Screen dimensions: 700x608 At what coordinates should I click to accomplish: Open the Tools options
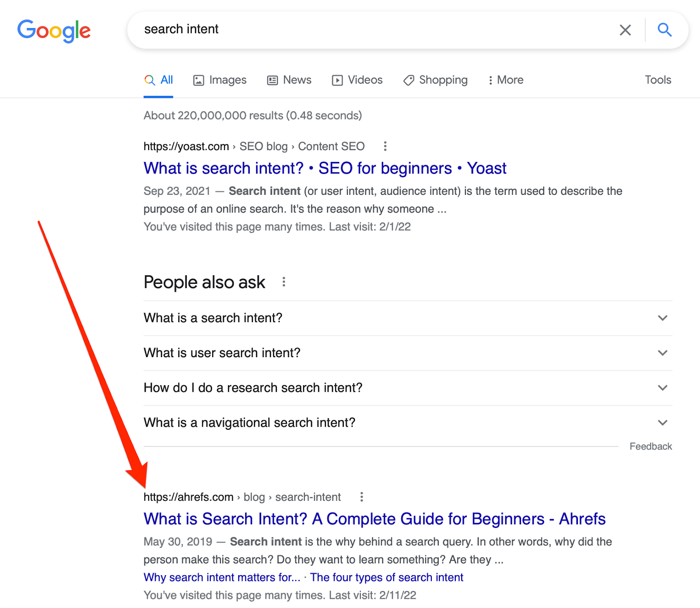tap(658, 80)
